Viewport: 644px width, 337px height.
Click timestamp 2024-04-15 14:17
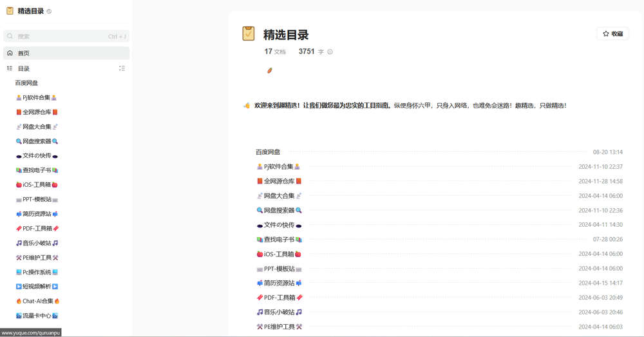[x=600, y=283]
